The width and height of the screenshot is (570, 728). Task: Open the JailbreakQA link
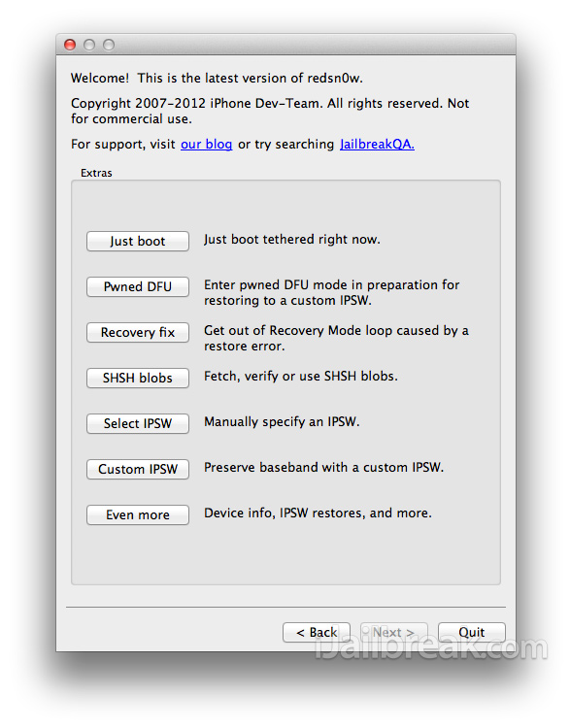point(377,145)
